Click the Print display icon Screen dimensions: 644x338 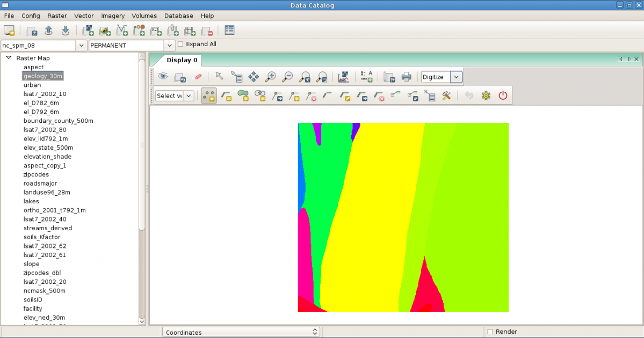[x=407, y=77]
